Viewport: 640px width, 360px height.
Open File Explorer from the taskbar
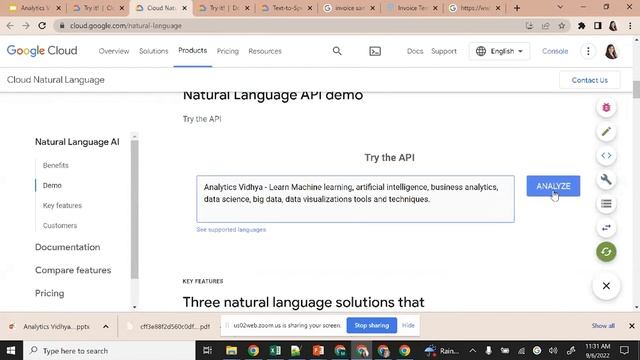pos(231,351)
